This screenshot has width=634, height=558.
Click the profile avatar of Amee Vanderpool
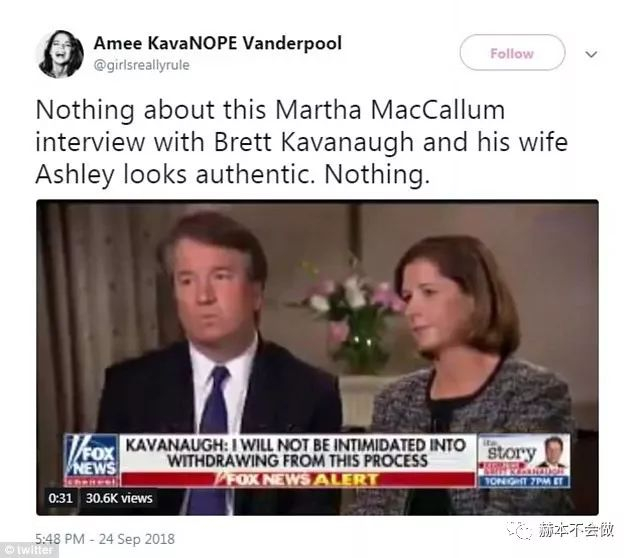click(60, 53)
